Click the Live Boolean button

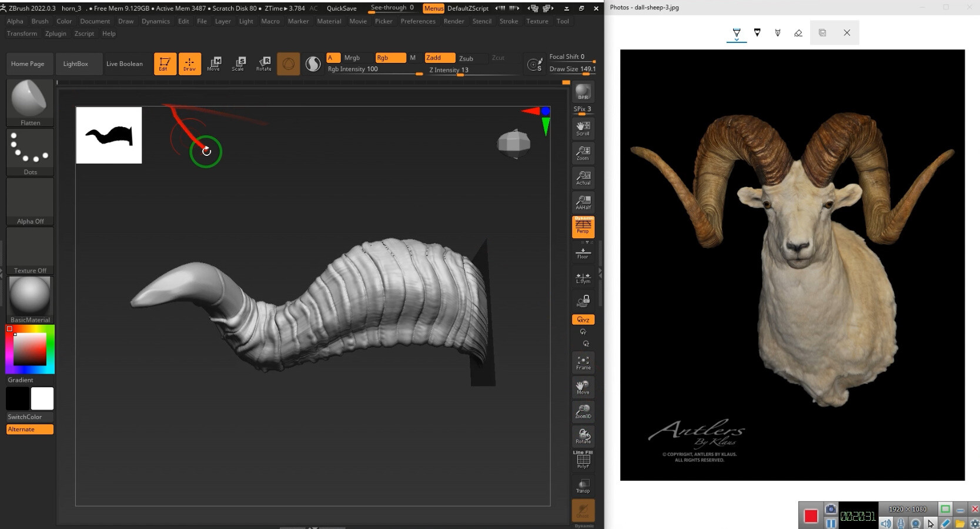tap(125, 64)
